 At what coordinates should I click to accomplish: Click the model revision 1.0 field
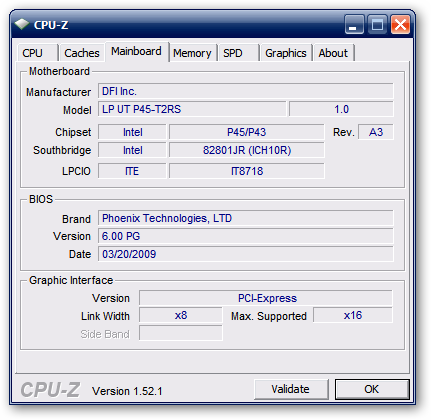coord(341,109)
